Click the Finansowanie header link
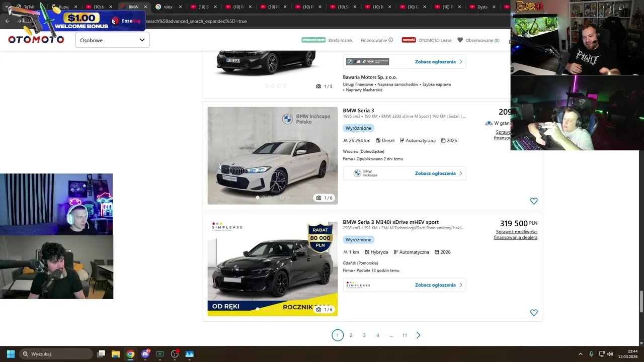The image size is (644, 362). click(374, 40)
